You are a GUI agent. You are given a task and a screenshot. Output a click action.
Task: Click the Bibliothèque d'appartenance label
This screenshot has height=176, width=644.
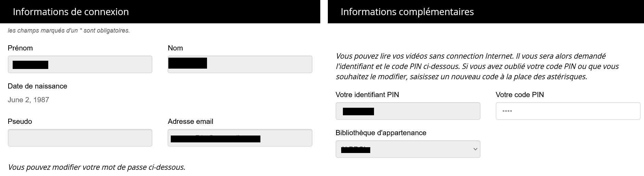pos(381,133)
